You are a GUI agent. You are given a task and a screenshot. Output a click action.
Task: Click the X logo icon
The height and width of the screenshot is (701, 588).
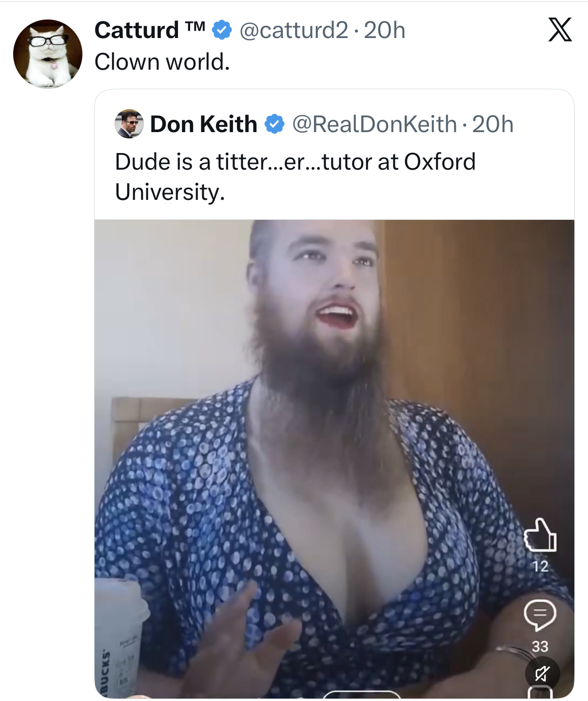[x=560, y=30]
